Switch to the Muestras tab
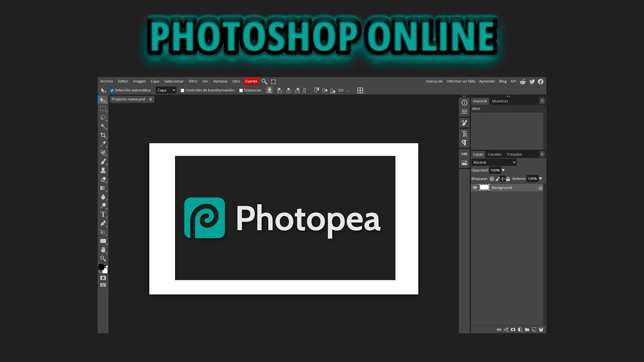The height and width of the screenshot is (362, 644). 500,101
